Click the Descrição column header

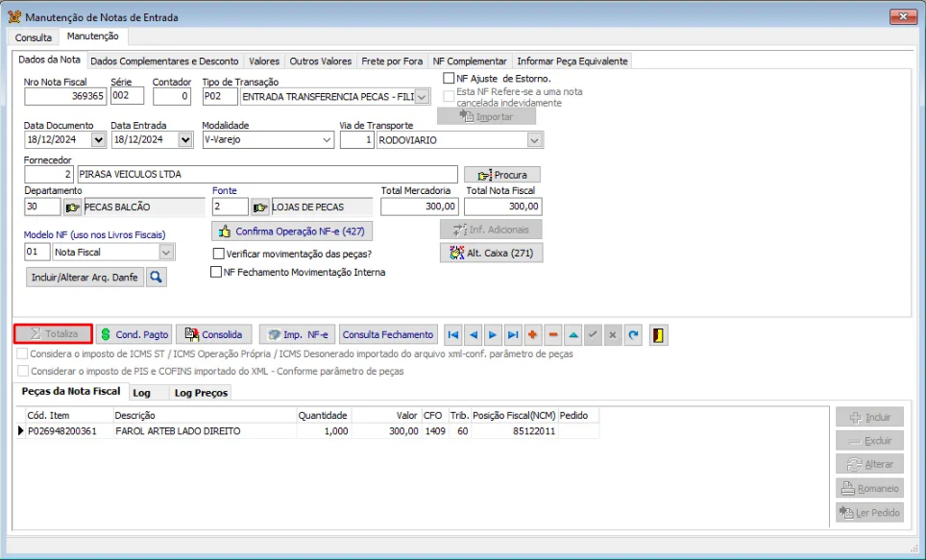click(205, 415)
